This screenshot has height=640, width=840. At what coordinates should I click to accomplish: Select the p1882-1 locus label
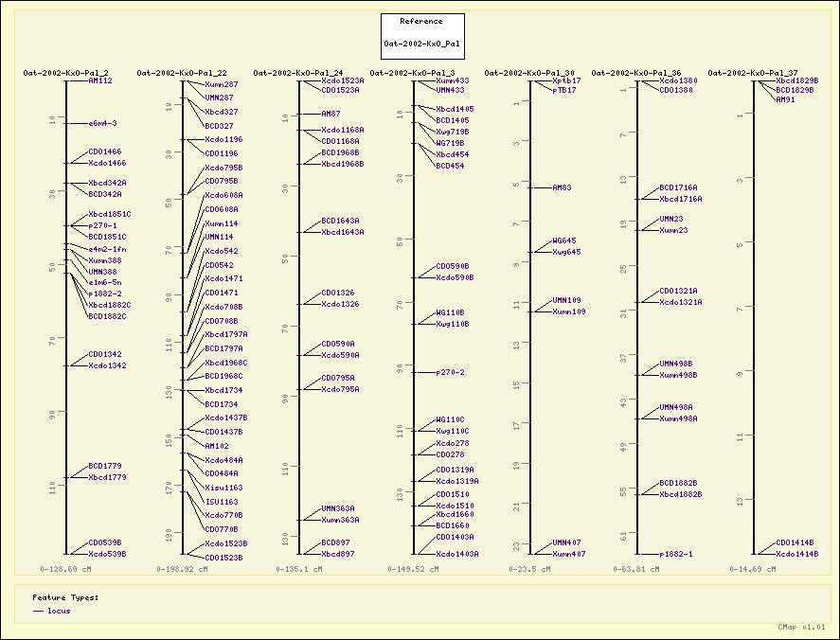click(676, 554)
